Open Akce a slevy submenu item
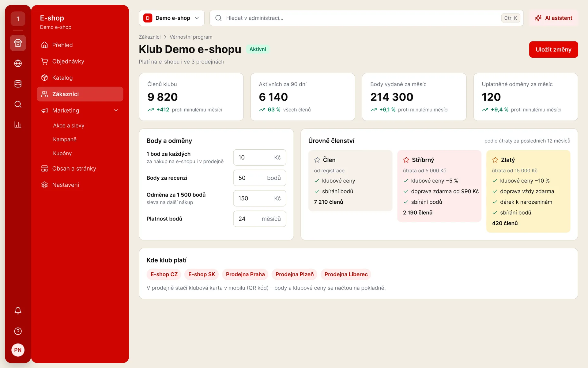The height and width of the screenshot is (368, 588). 69,125
